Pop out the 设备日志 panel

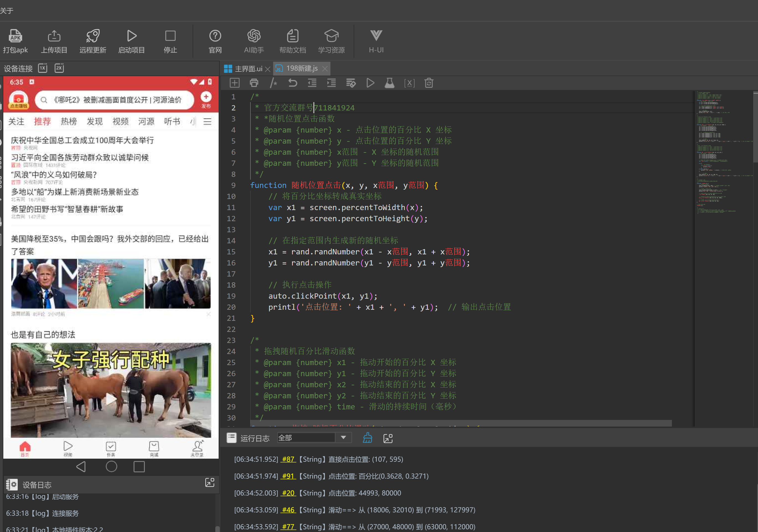click(x=210, y=482)
